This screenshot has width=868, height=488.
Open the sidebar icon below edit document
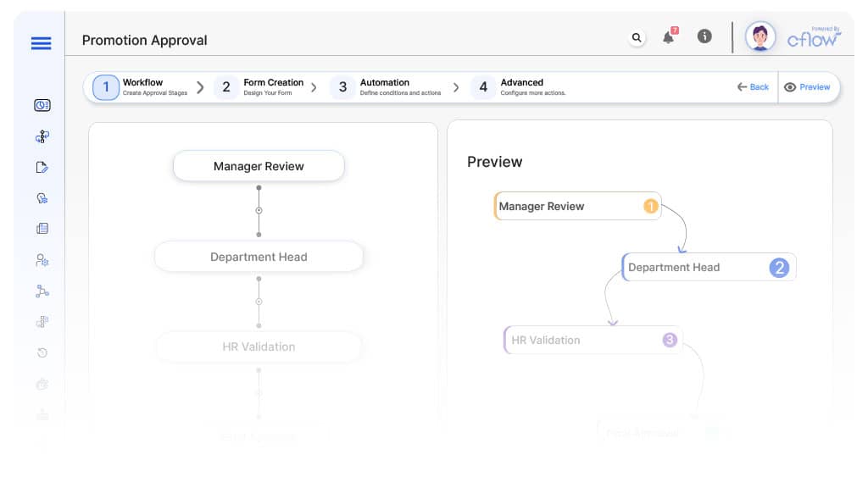42,198
